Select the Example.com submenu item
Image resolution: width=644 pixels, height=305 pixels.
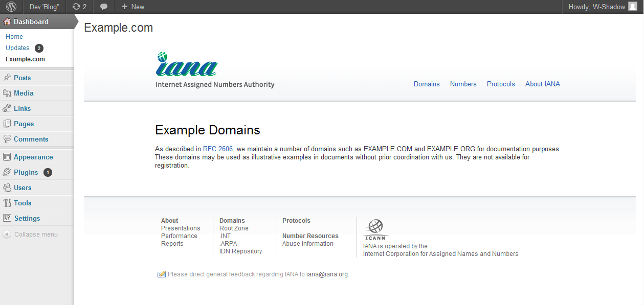click(x=25, y=59)
